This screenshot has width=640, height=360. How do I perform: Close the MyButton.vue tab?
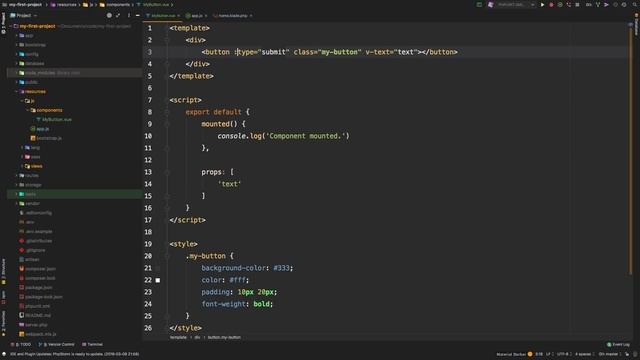point(178,16)
